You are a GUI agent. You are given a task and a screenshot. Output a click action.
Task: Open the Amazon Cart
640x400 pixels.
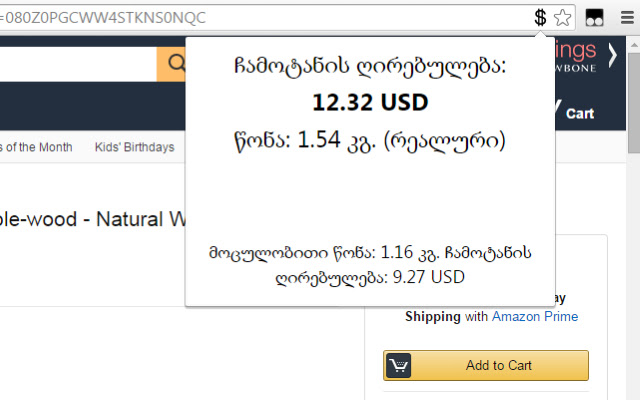click(x=579, y=113)
